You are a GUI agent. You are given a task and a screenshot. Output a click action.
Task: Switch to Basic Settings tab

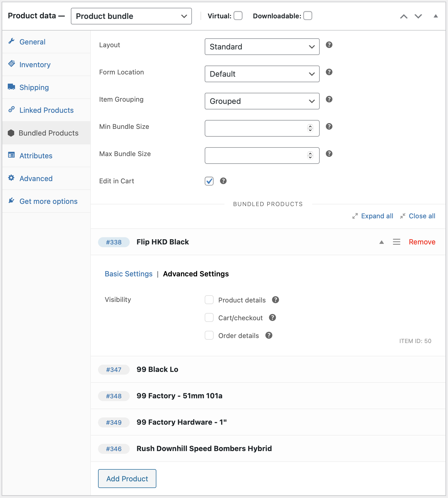coord(128,274)
